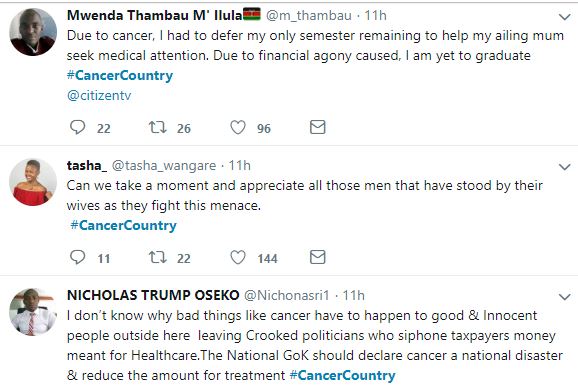Retweet tasha_'s tweet with 22 retweets

coord(157,257)
